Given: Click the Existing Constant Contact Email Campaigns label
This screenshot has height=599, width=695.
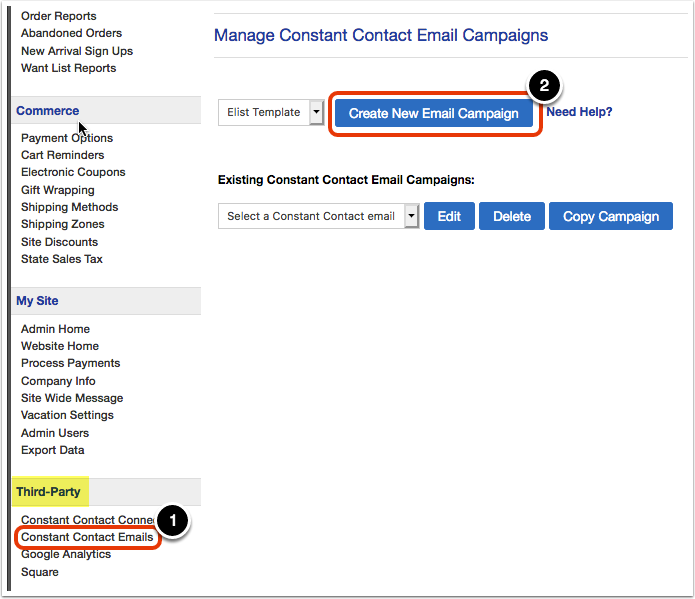Looking at the screenshot, I should 346,180.
